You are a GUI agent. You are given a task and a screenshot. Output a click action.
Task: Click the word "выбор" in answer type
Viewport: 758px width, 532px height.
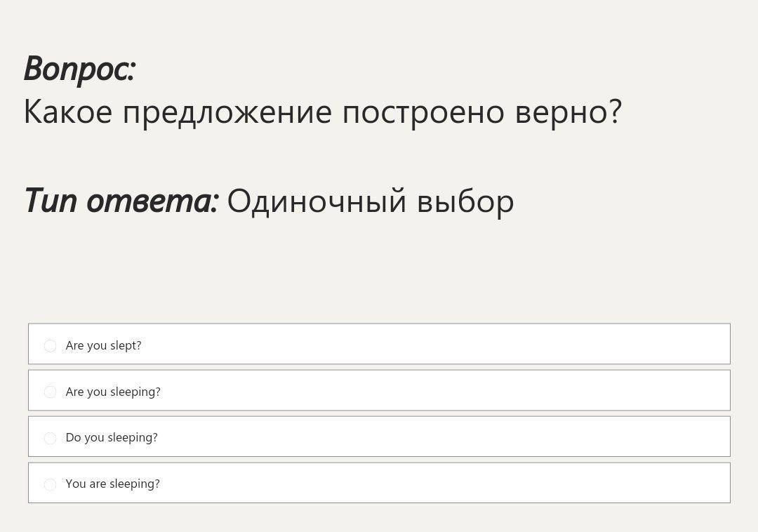click(x=465, y=201)
